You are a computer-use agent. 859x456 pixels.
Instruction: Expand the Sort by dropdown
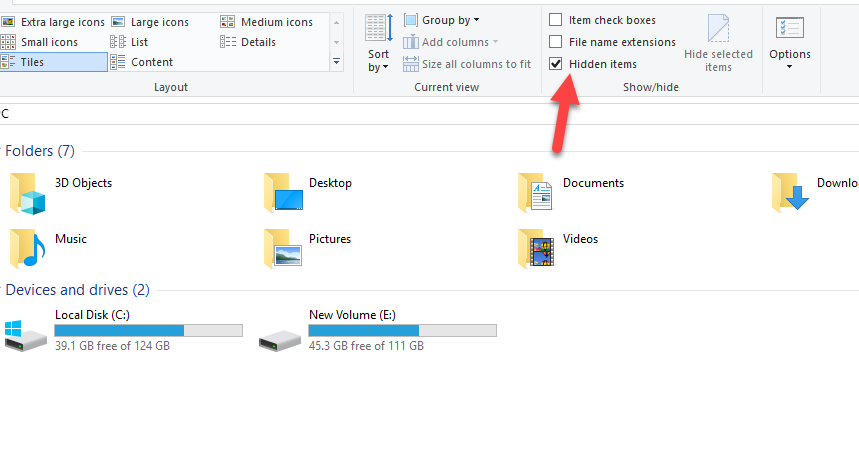tap(378, 60)
